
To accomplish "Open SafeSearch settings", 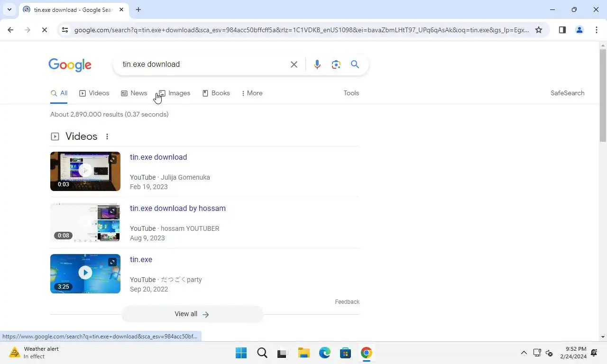I will (567, 93).
